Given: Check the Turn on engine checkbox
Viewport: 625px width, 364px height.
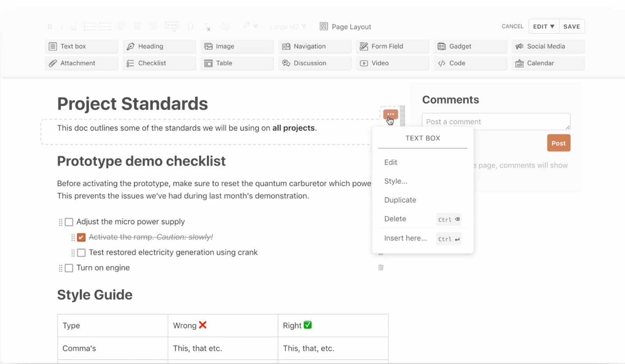Looking at the screenshot, I should click(x=69, y=268).
